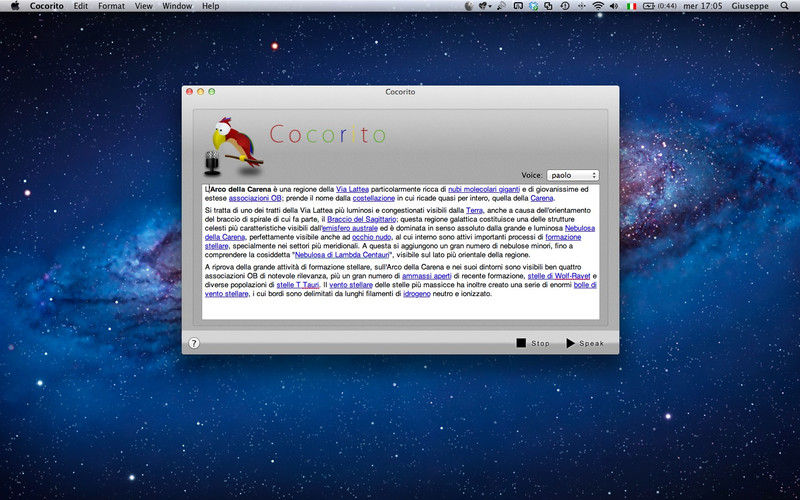Click the volume speaker icon
This screenshot has width=800, height=500.
pos(614,6)
